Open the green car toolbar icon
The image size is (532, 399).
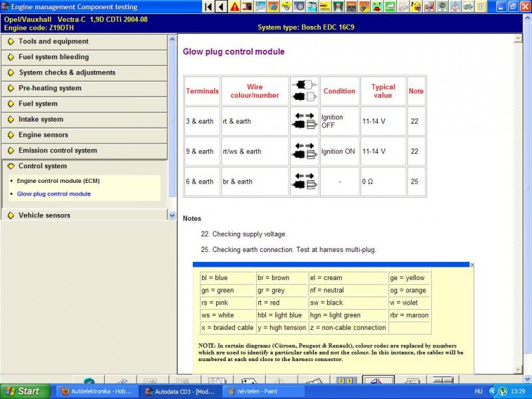(390, 7)
